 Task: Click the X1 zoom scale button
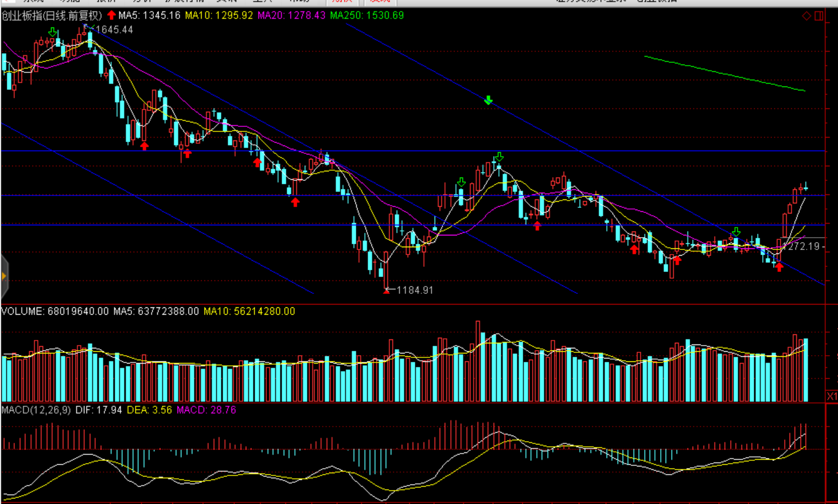832,396
